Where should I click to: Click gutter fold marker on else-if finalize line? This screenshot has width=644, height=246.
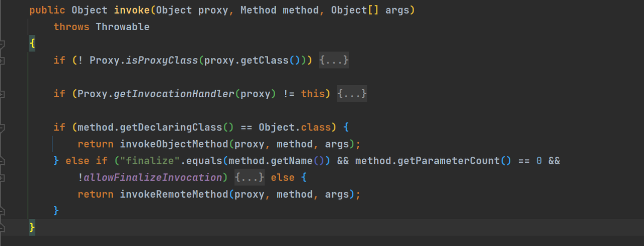pos(2,161)
